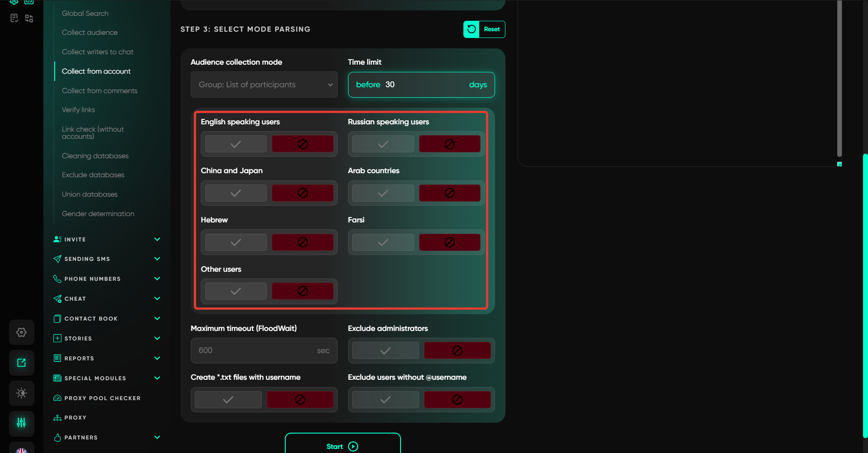Click the Proxy Pool Checker icon
Screen dimensions: 868x453
coord(57,398)
